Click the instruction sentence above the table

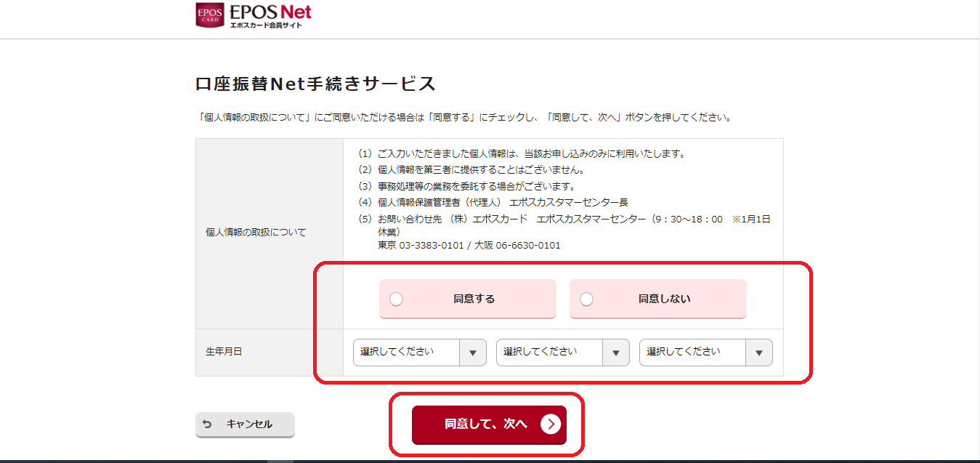pos(464,117)
